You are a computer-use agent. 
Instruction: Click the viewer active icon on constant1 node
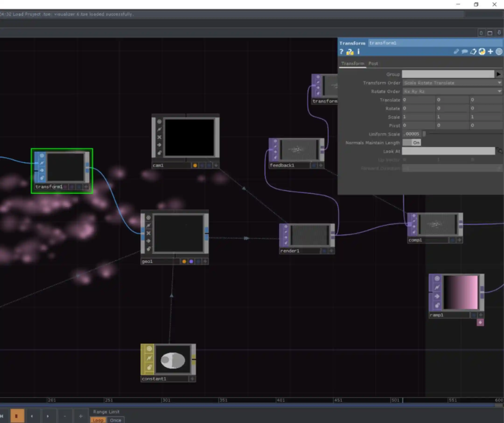point(149,348)
